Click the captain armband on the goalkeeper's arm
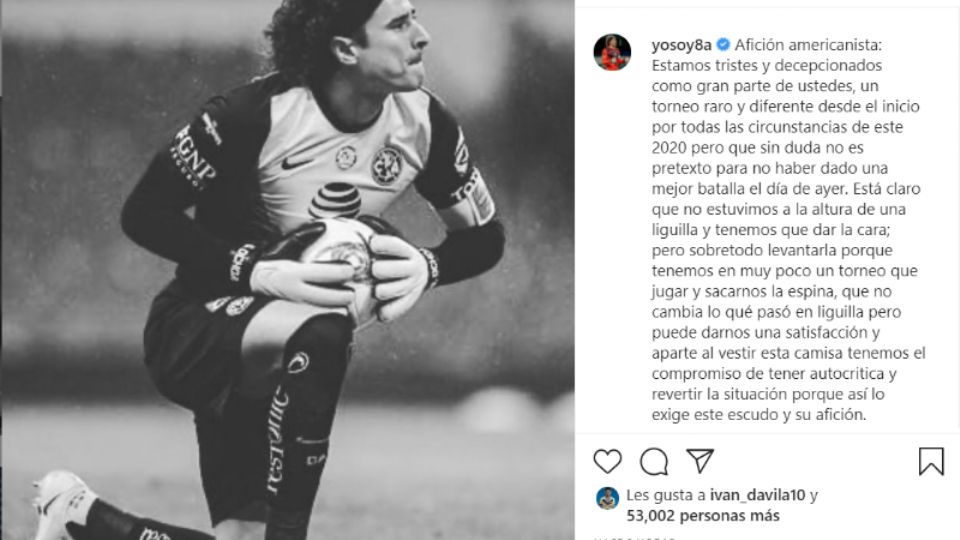960x540 pixels. [x=475, y=196]
